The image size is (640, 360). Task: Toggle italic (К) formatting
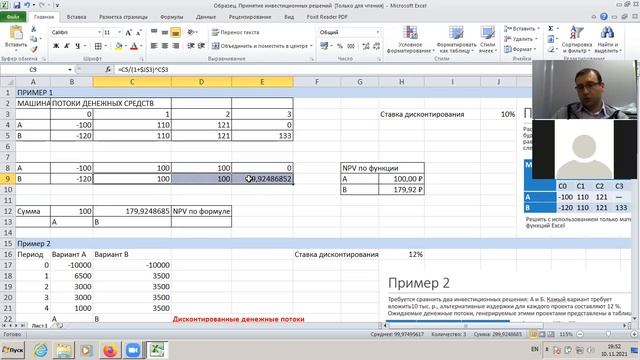point(67,46)
